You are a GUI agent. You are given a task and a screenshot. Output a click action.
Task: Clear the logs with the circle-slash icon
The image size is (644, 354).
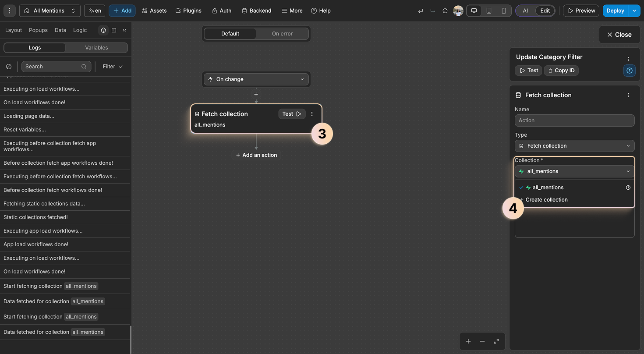coord(9,66)
